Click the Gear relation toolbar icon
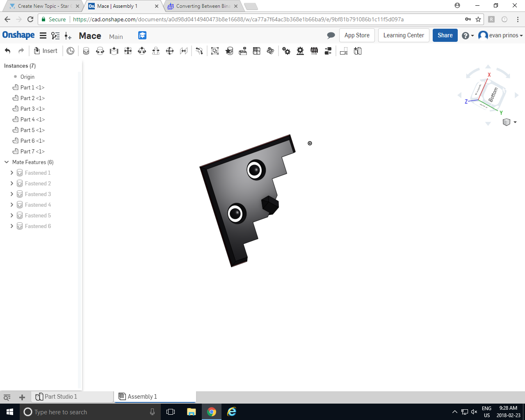525x420 pixels. coord(286,51)
